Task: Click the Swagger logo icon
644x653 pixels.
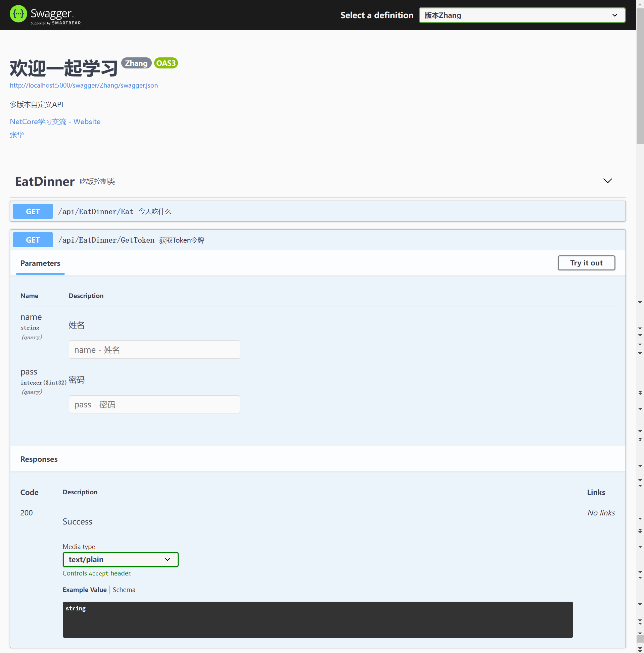Action: [x=18, y=14]
